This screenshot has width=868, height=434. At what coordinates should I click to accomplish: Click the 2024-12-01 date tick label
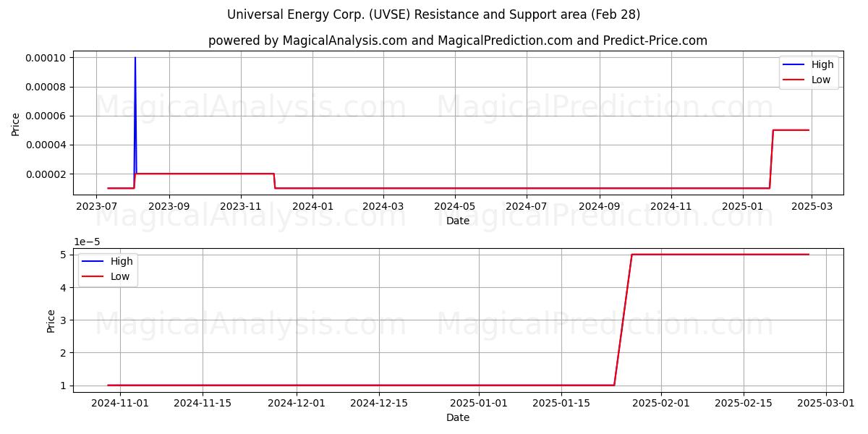click(297, 403)
